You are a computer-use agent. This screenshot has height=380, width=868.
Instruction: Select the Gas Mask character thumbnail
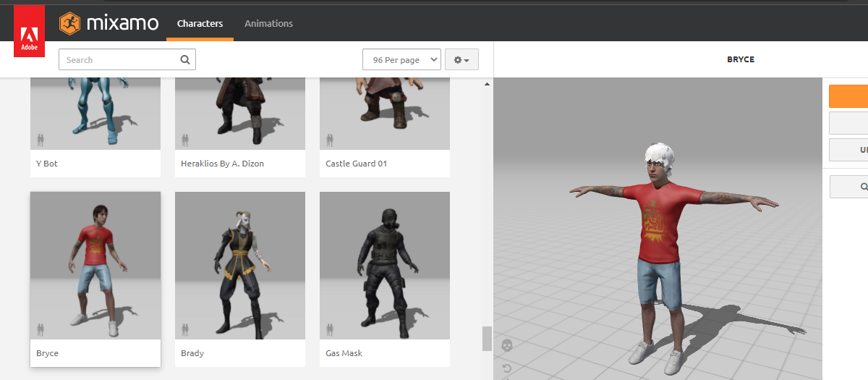385,266
